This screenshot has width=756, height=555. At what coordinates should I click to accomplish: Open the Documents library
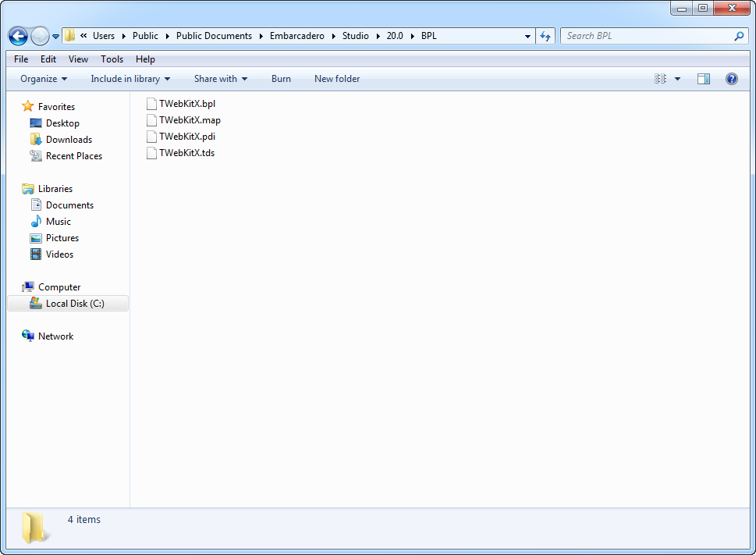(70, 205)
